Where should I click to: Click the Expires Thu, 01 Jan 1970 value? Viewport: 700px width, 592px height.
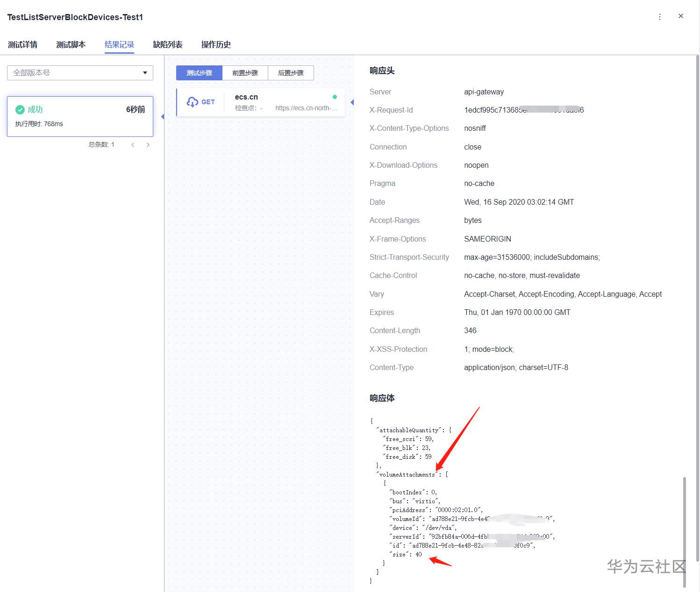click(x=517, y=313)
